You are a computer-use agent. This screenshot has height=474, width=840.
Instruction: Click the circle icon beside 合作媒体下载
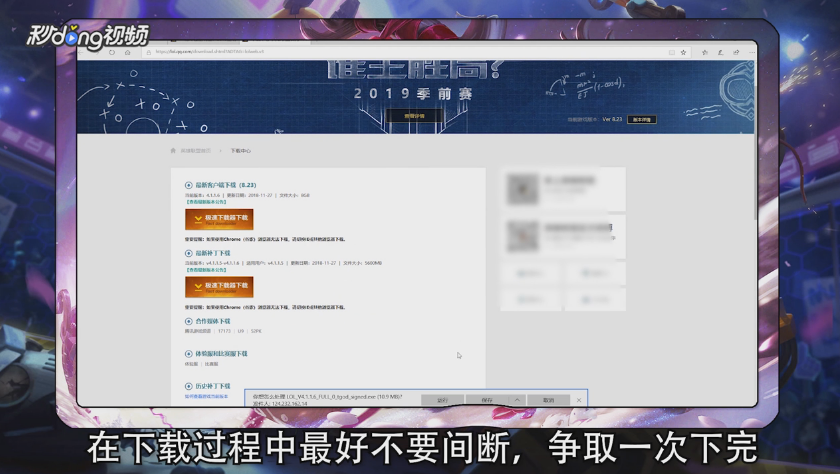pos(189,321)
